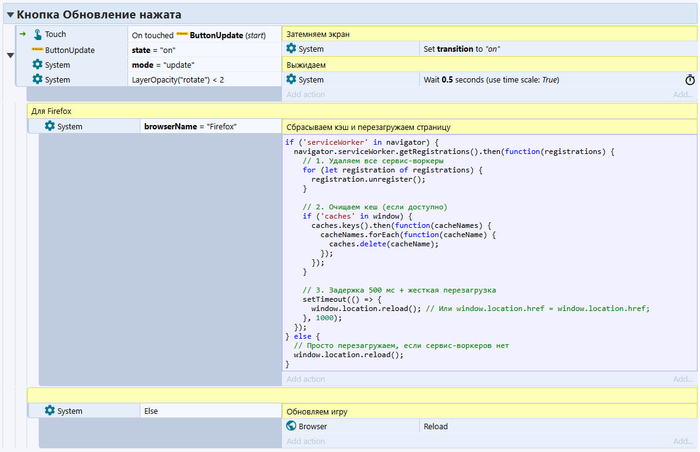Click the Touch object icon
Viewport: 700px width, 452px height.
pyautogui.click(x=37, y=34)
